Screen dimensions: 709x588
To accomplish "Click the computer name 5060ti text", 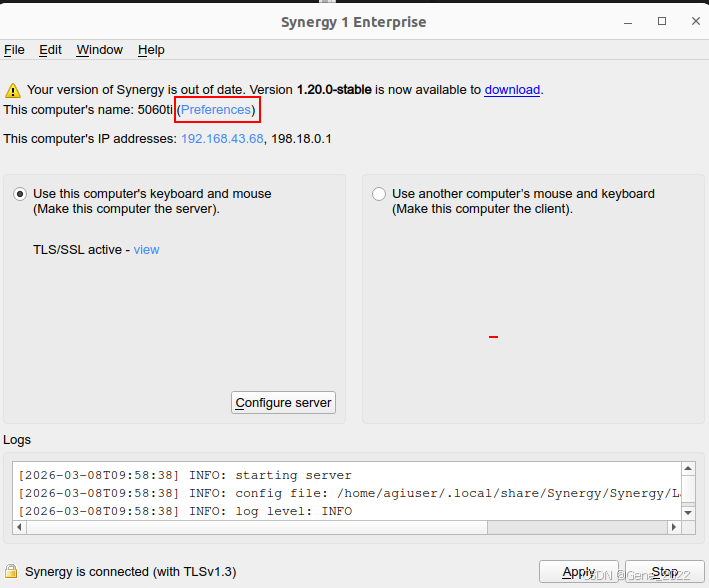I will pos(155,110).
